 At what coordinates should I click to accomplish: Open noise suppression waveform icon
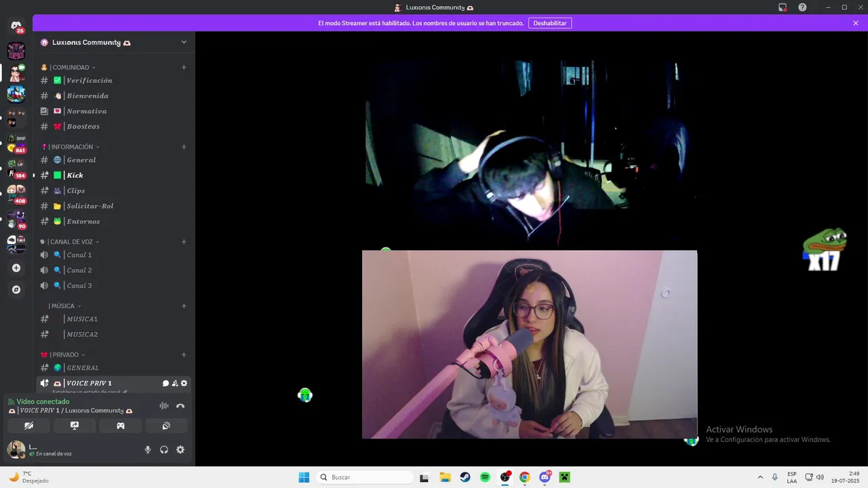tap(164, 406)
